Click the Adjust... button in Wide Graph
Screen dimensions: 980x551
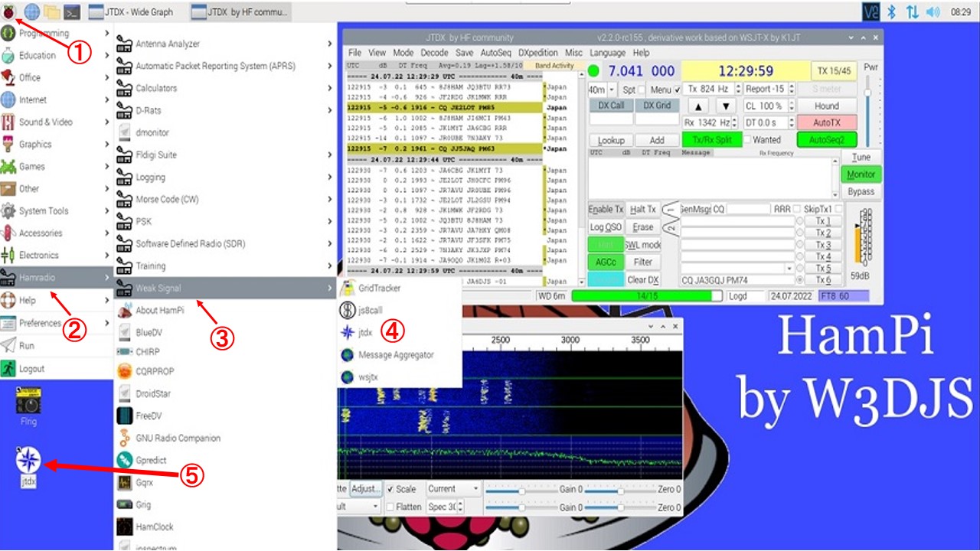pos(366,489)
